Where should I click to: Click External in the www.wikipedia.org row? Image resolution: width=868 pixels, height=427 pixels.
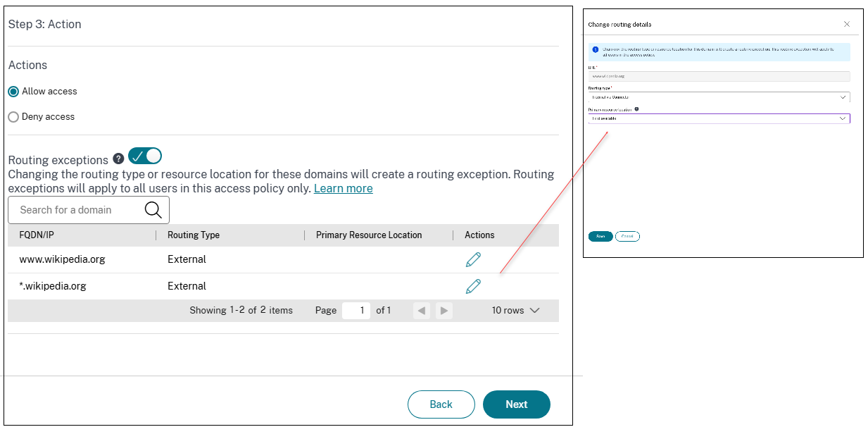tap(187, 259)
